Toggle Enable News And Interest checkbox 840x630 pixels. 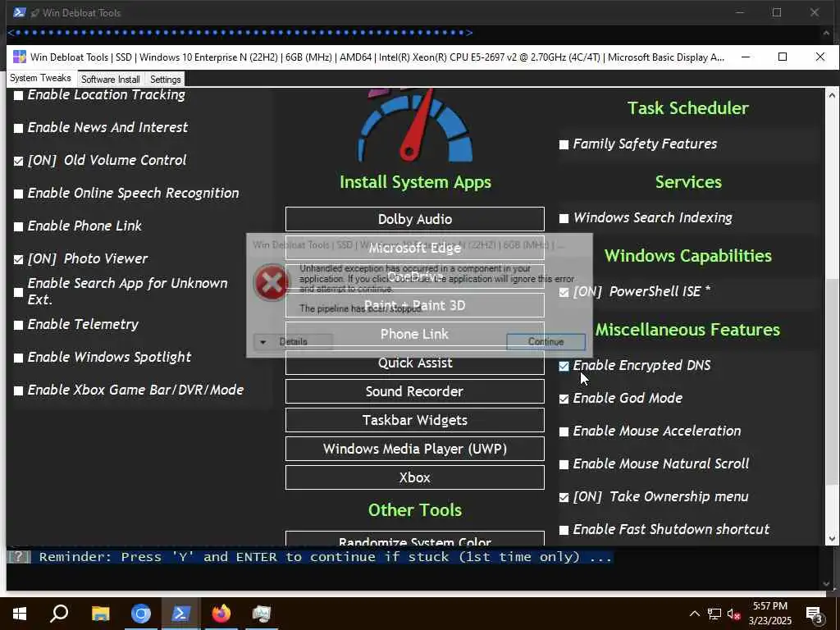click(18, 128)
